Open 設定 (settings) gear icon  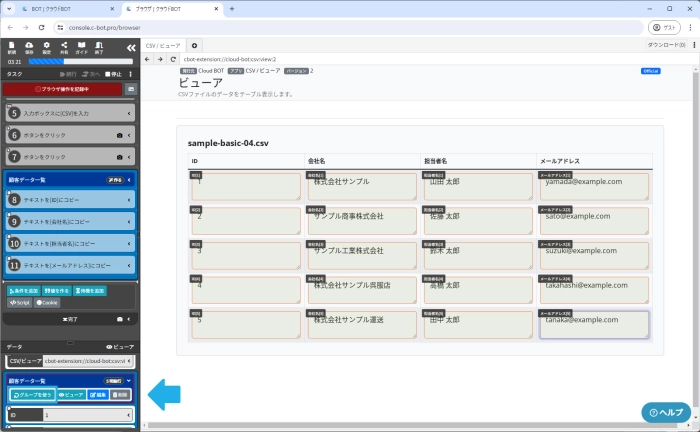point(46,46)
